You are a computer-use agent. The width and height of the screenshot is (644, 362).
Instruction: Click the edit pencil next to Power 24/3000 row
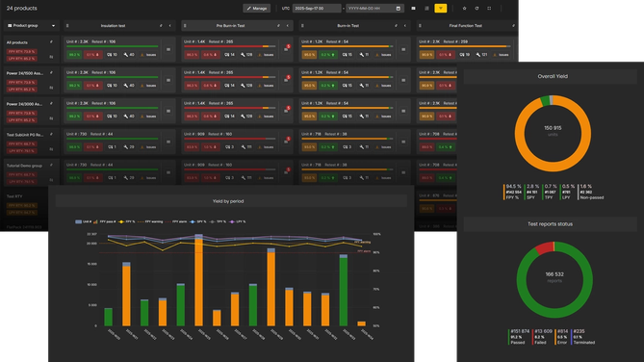(51, 104)
